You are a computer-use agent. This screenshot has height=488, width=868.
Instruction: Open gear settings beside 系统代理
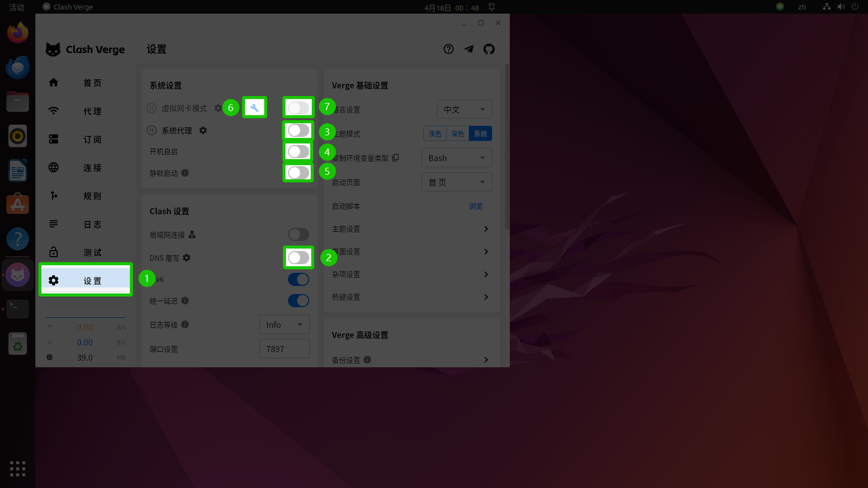pos(203,130)
